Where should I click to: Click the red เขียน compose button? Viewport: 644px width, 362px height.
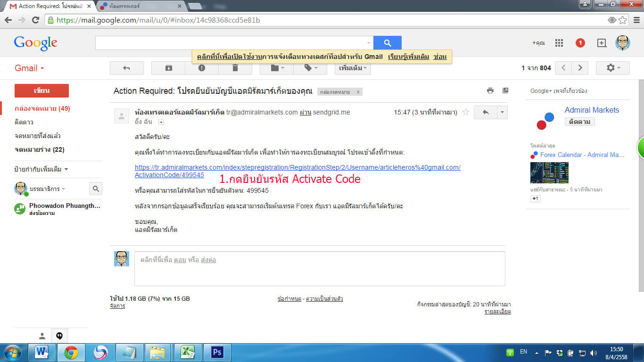click(41, 90)
